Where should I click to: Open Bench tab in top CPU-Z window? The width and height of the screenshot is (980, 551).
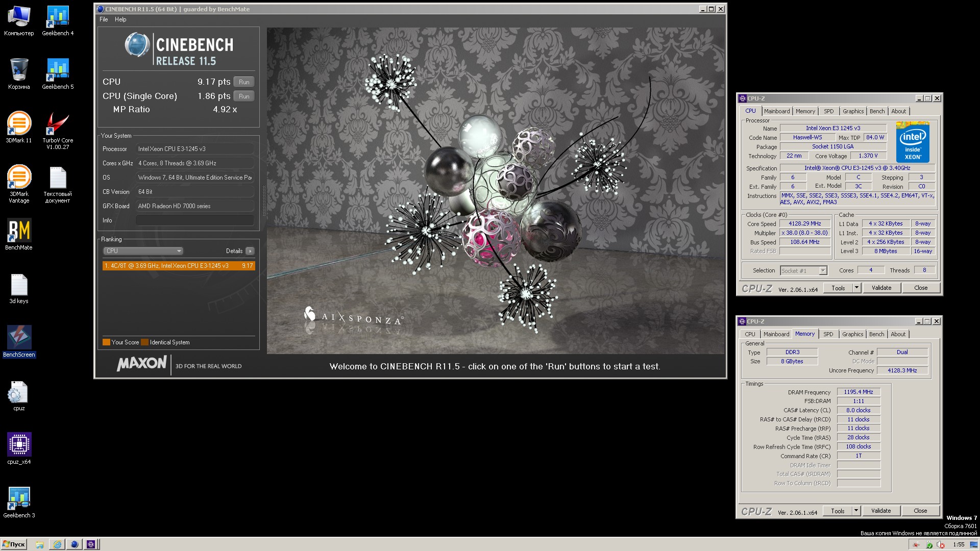coord(877,111)
